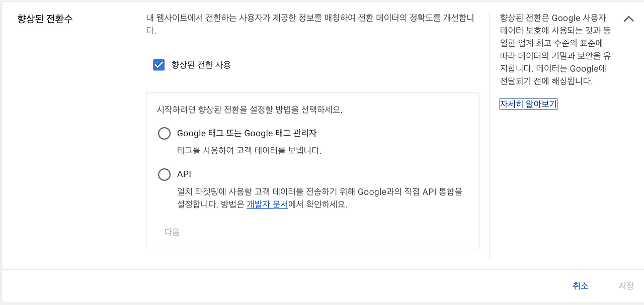Click the API option label text
Screen dimensions: 644x305
[x=184, y=174]
